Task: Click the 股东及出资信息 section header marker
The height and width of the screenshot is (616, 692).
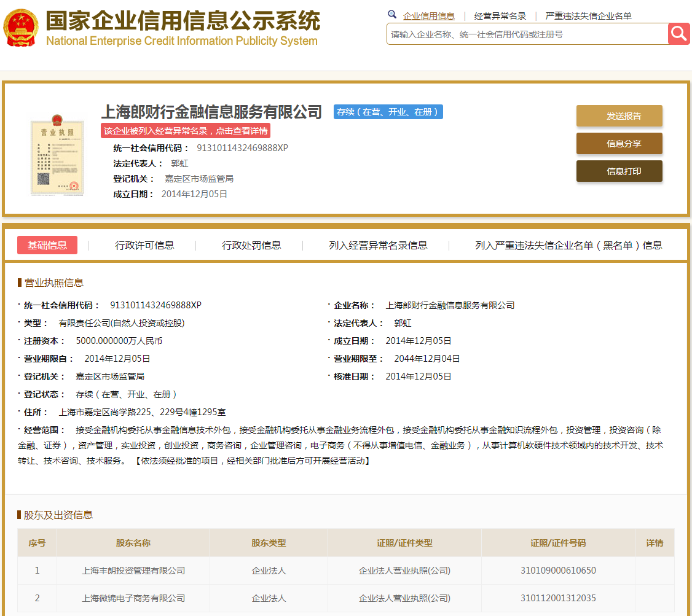Action: click(19, 515)
